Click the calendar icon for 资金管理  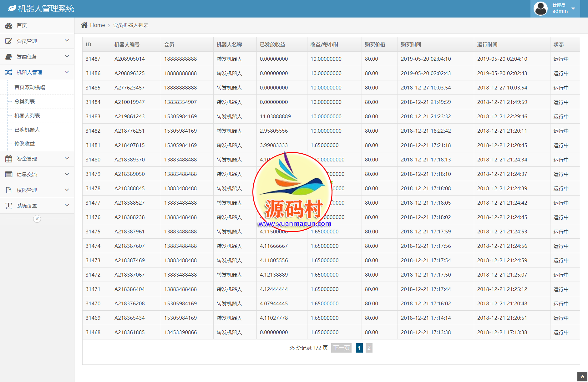(x=9, y=159)
